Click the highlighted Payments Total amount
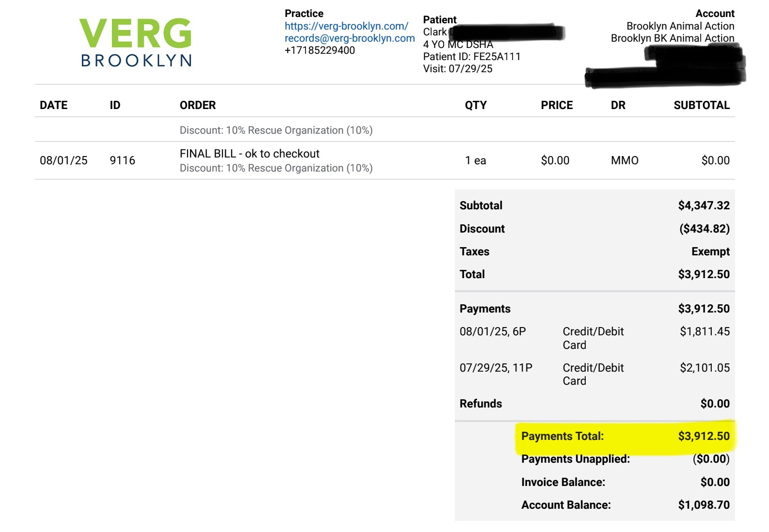The height and width of the screenshot is (532, 769). [704, 436]
